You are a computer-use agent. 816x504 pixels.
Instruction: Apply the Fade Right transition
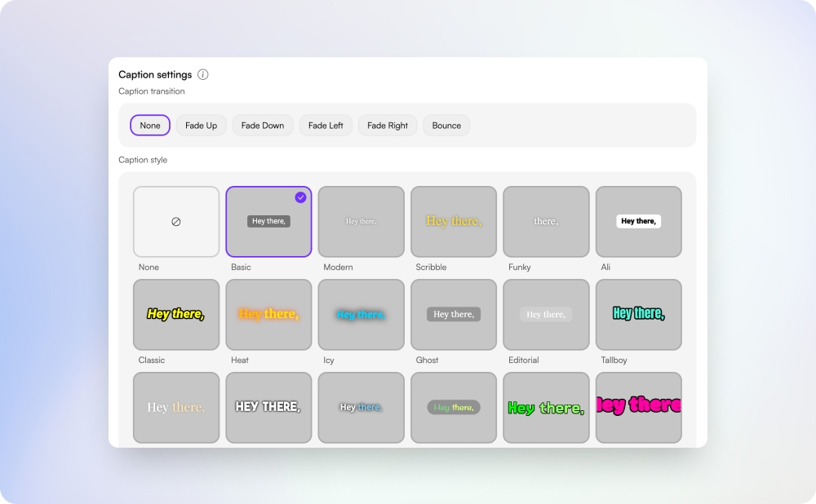(387, 125)
